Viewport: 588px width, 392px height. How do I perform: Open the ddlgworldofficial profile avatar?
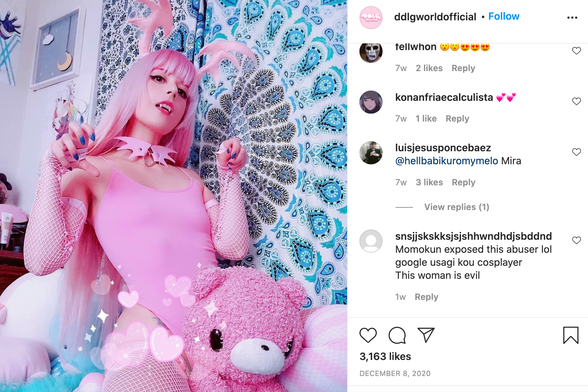[371, 17]
